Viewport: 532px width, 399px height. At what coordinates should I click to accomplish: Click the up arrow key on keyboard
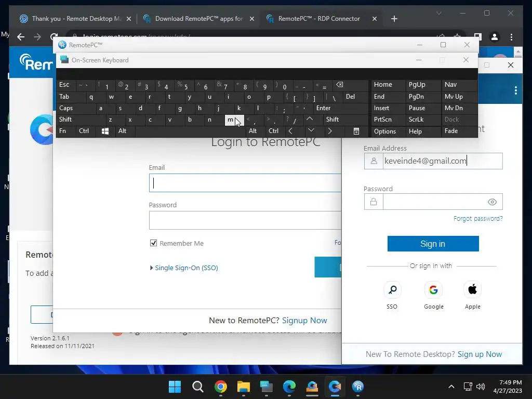point(310,119)
